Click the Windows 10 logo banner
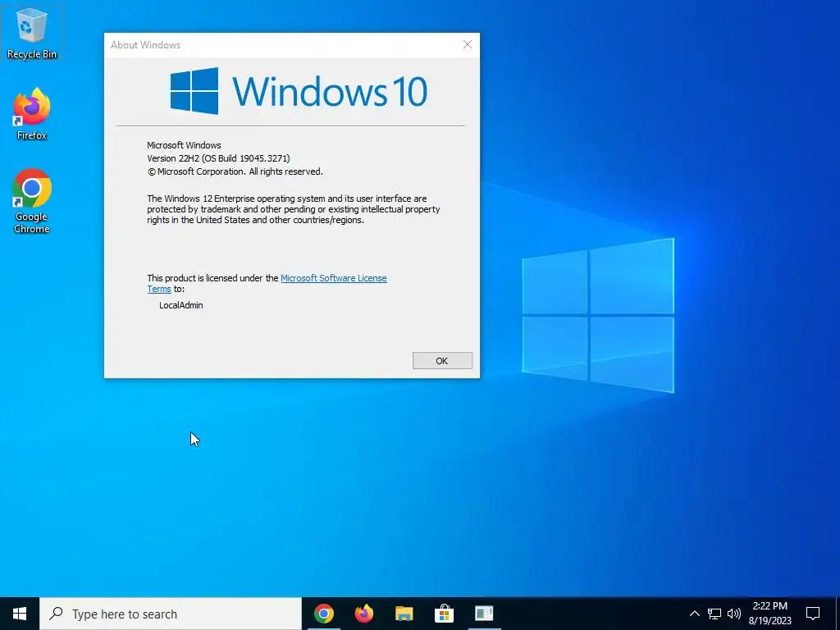 click(299, 91)
